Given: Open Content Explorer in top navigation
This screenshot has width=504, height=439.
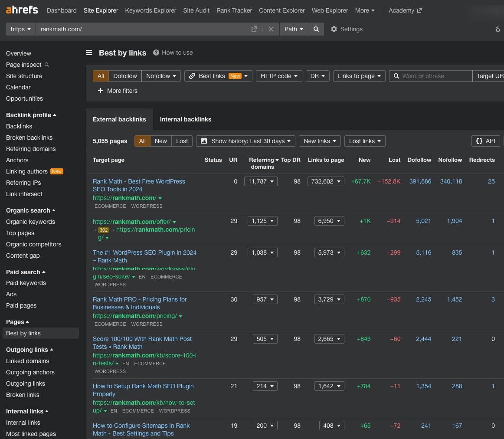Looking at the screenshot, I should pyautogui.click(x=281, y=10).
